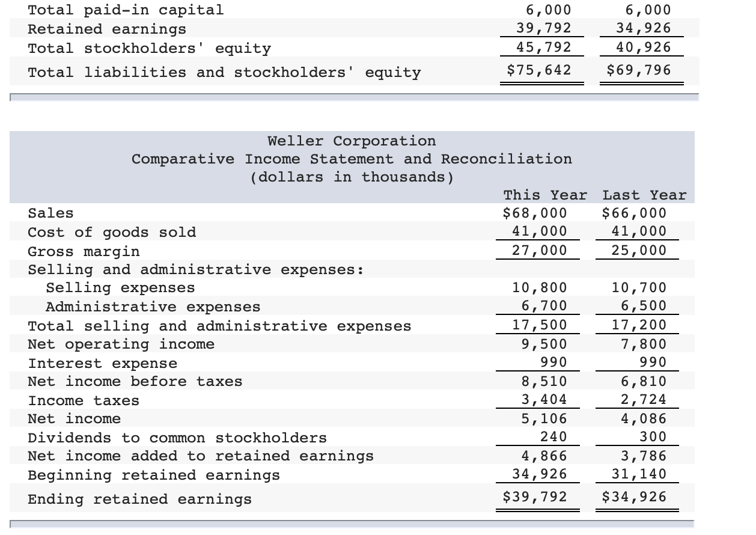Select the 'Weller Corporation' title text
The height and width of the screenshot is (535, 756).
352,141
